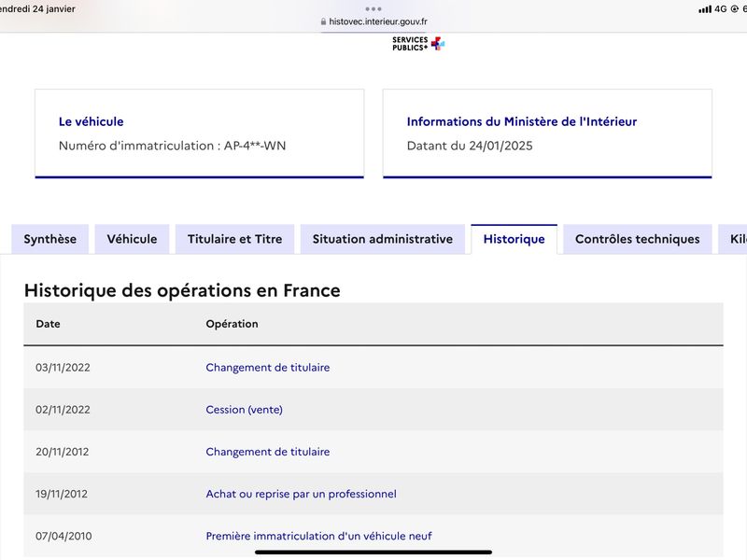Go to the Contrôles techniques tab
The height and width of the screenshot is (560, 747).
(638, 239)
